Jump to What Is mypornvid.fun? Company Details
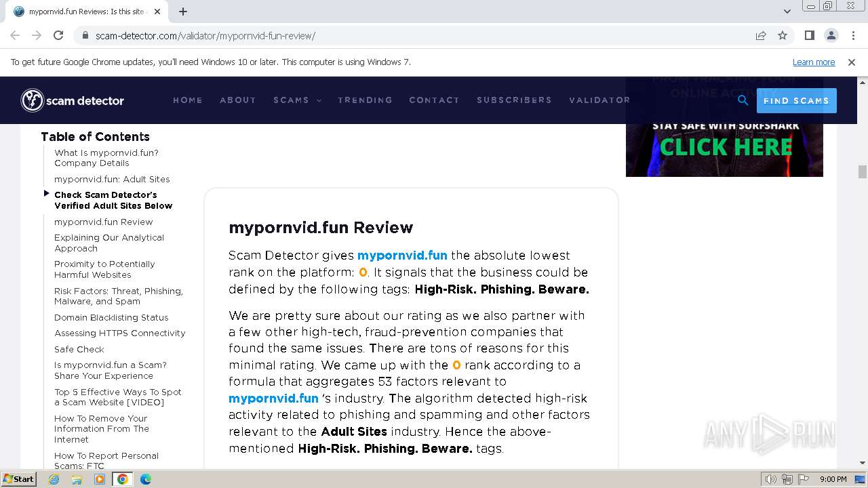 click(x=106, y=158)
